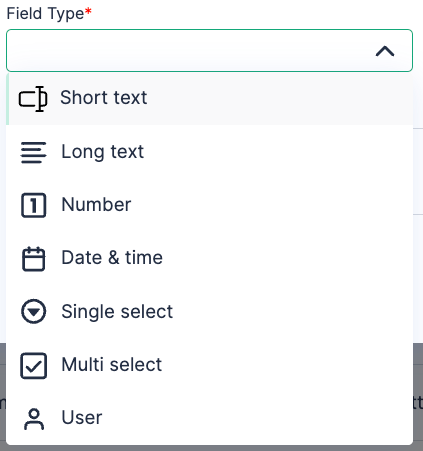Click the Long text lines icon
The height and width of the screenshot is (451, 423).
point(33,152)
